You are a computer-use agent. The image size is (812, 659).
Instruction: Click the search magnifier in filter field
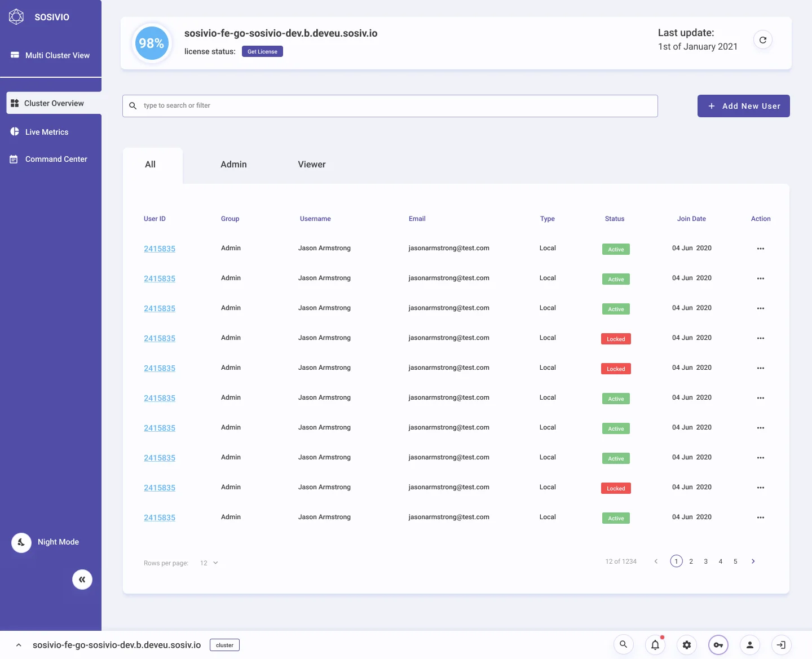[133, 105]
